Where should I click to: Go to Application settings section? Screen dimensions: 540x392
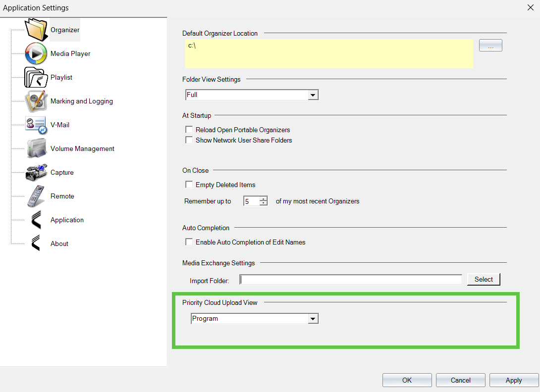click(x=67, y=220)
